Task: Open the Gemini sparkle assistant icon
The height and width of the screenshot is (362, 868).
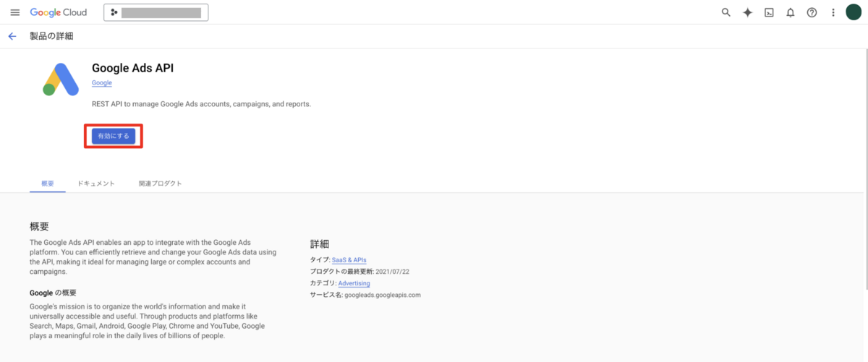Action: pos(748,12)
